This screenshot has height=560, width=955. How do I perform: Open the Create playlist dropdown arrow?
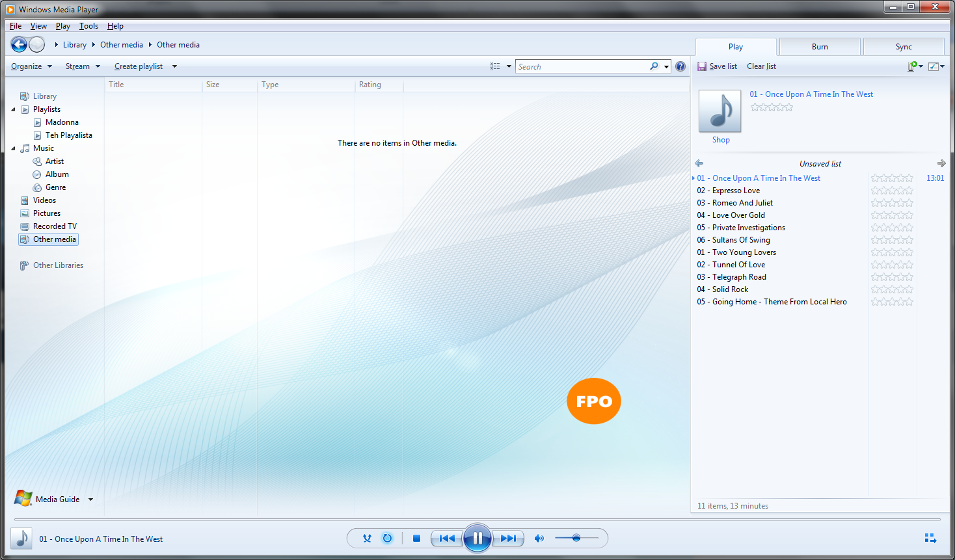[174, 66]
